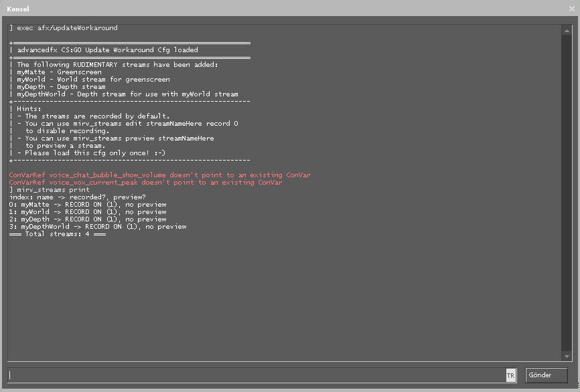The width and height of the screenshot is (580, 392).
Task: Click 'The following RUDIMENTARY streams have been added'
Action: (117, 65)
